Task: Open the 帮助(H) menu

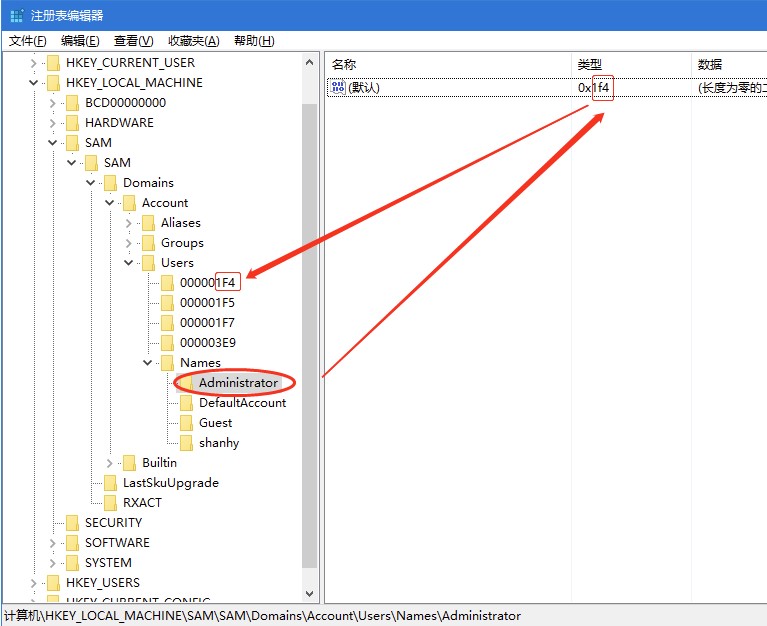Action: pyautogui.click(x=254, y=41)
